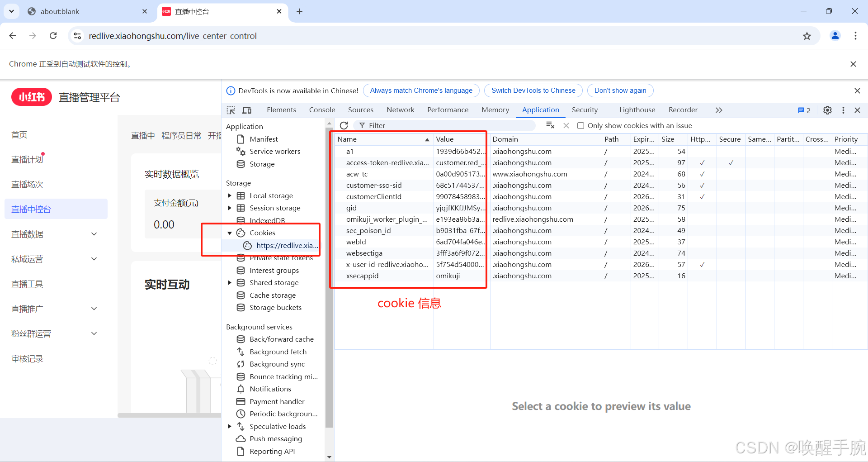
Task: Open the issues counter badge
Action: pos(804,110)
